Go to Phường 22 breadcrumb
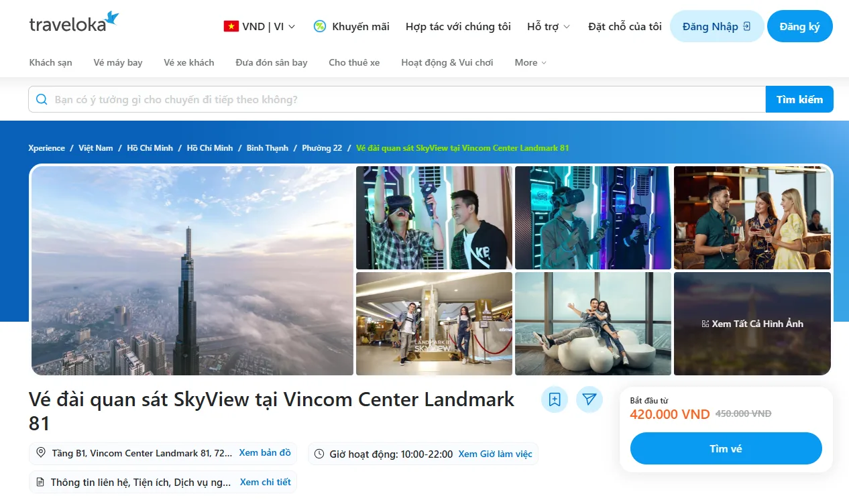 [x=322, y=148]
